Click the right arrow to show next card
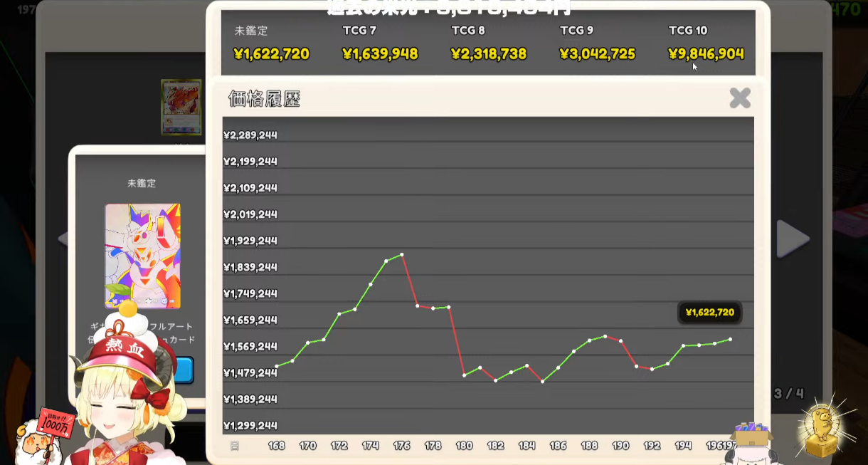The width and height of the screenshot is (868, 465). 793,239
